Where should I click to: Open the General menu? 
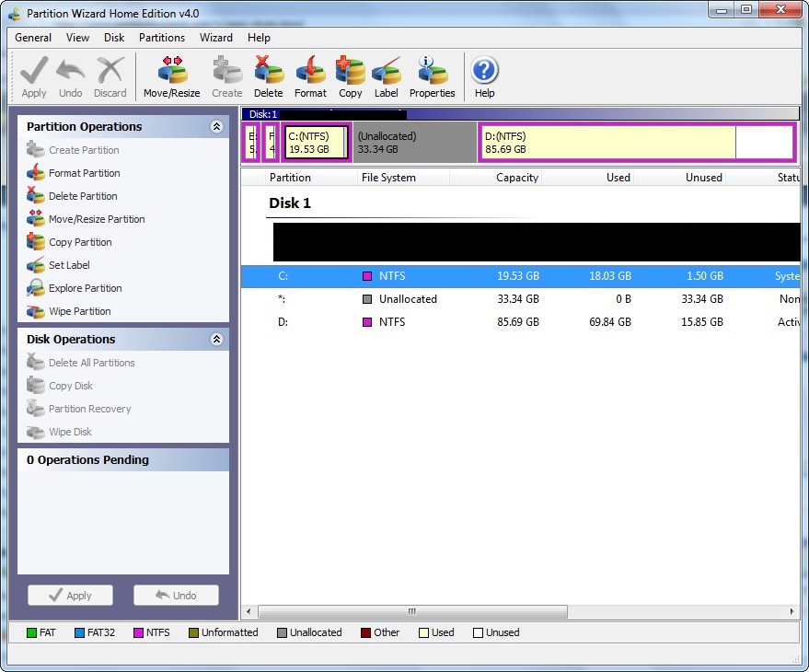pos(33,38)
